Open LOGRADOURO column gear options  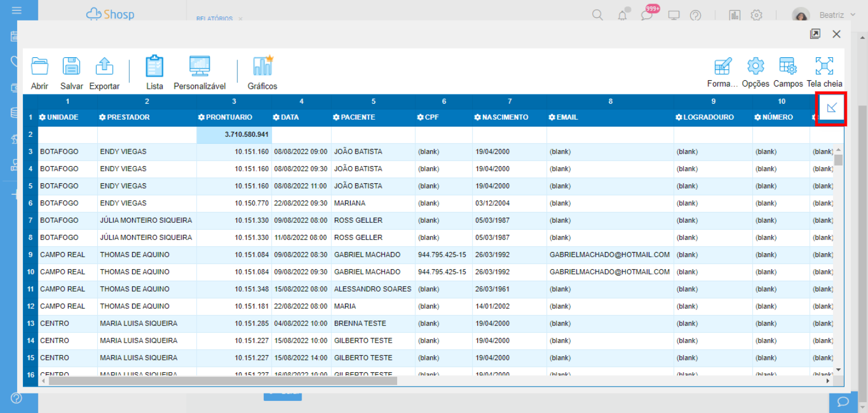[679, 117]
